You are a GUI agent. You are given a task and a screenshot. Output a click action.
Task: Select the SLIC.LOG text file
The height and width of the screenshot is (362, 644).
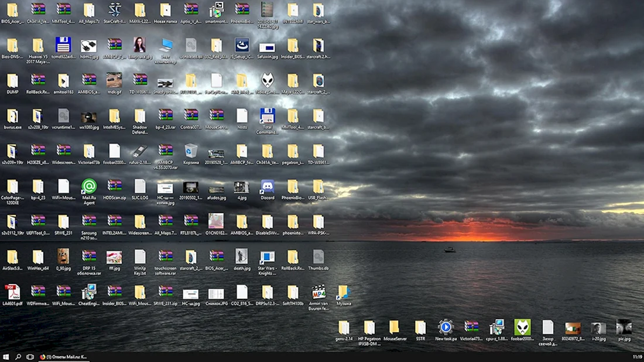click(140, 189)
